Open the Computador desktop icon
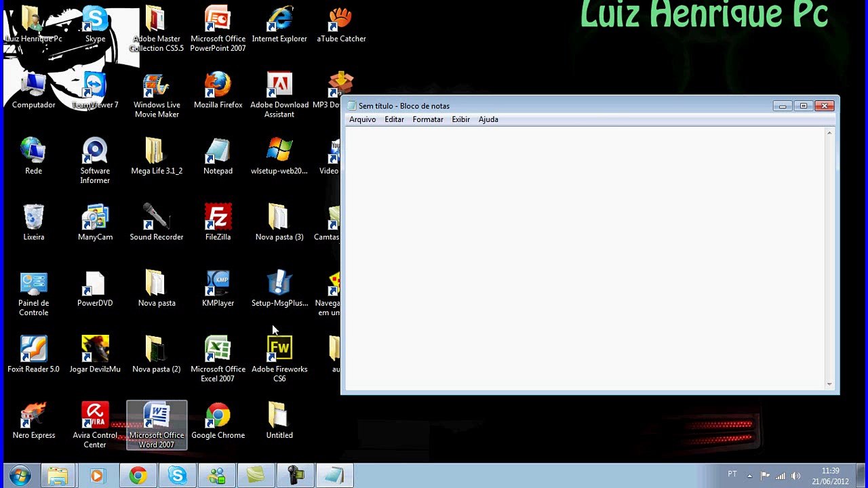The image size is (868, 488). 33,90
